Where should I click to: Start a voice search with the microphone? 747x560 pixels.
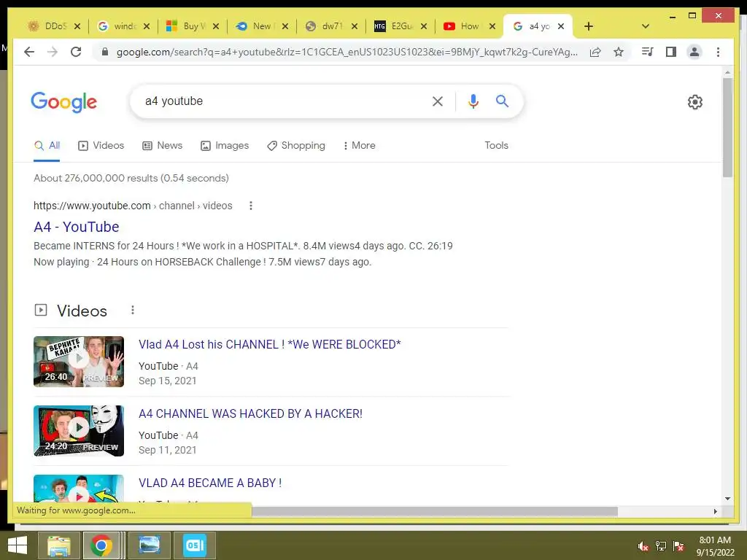[x=473, y=101]
